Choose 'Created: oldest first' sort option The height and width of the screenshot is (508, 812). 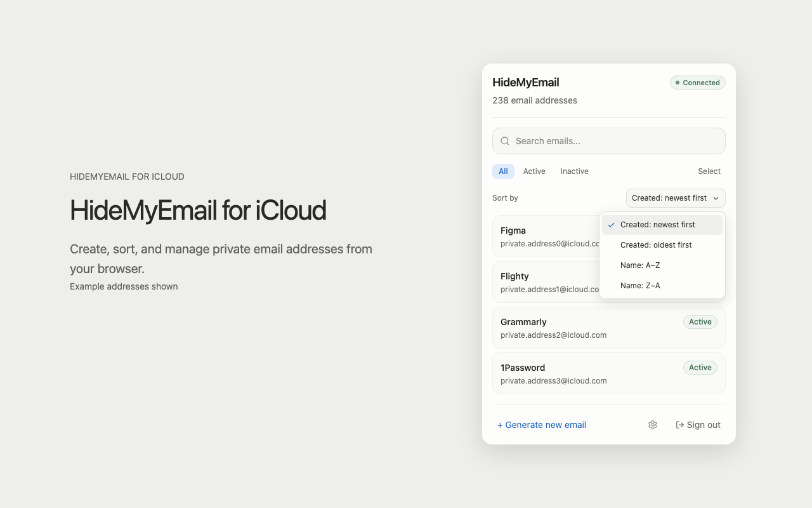point(662,245)
